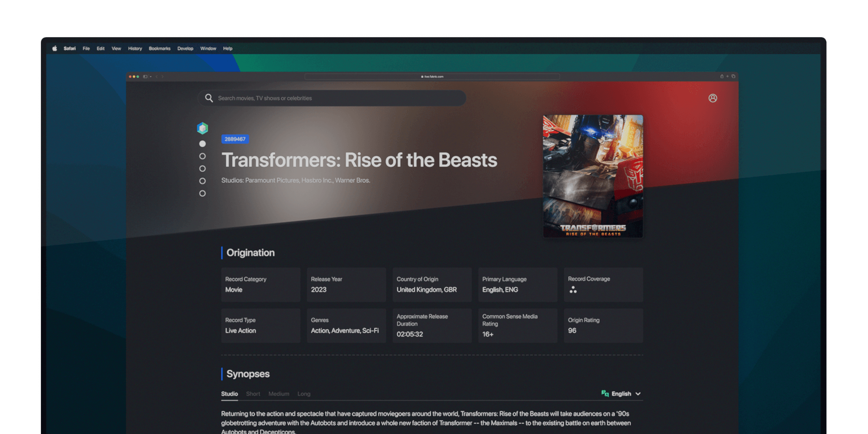The width and height of the screenshot is (868, 434).
Task: Open the Bookmarks menu
Action: 160,48
